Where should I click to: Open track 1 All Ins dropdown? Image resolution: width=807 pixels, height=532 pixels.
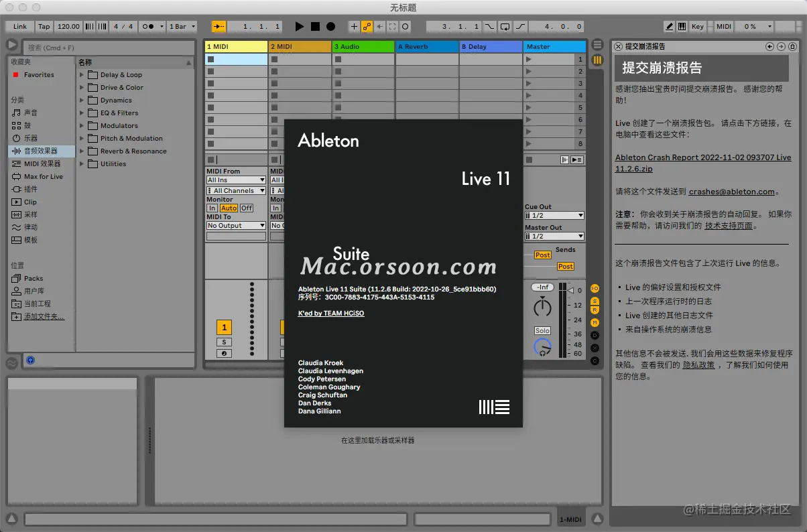click(x=236, y=180)
